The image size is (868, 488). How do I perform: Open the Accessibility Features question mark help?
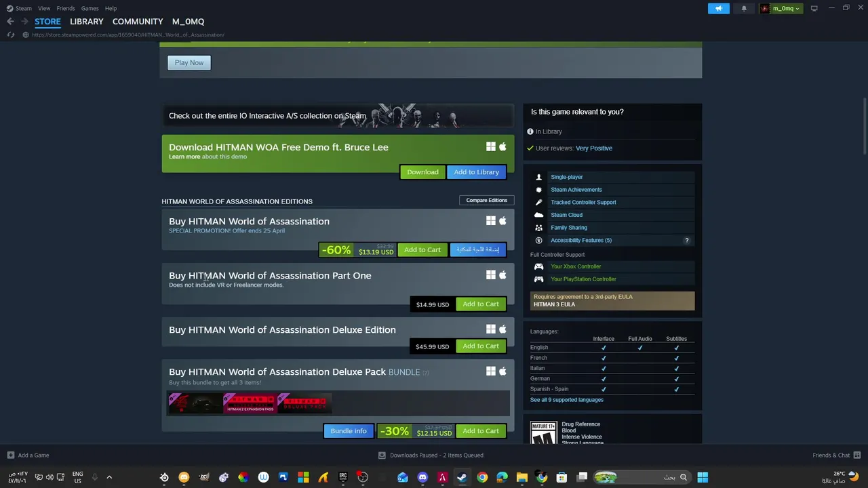click(x=686, y=240)
